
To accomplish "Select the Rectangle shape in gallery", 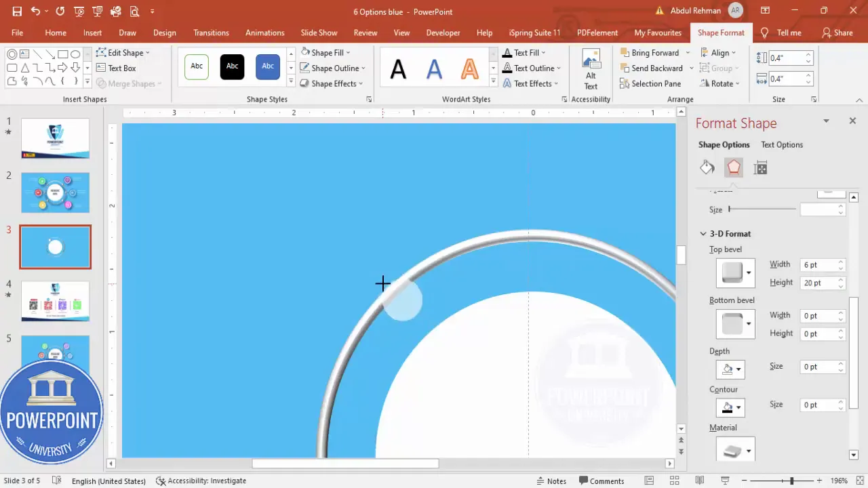I will point(62,54).
